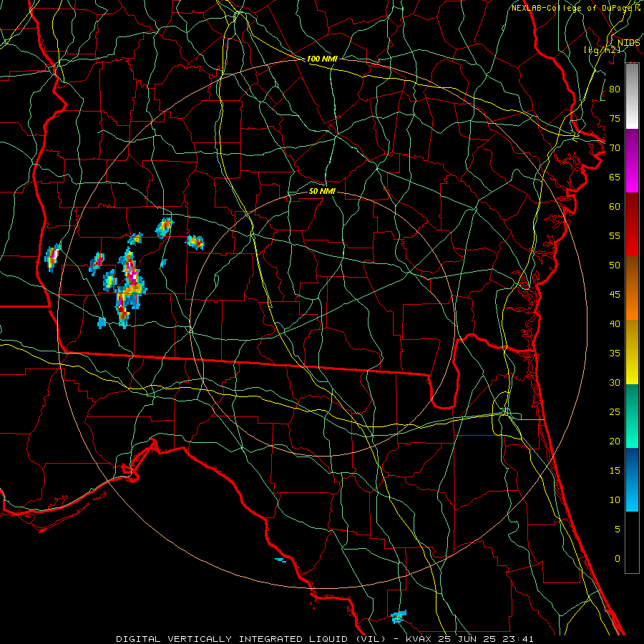Click the 45 value on the VIL scale
644x644 pixels.
click(x=615, y=295)
